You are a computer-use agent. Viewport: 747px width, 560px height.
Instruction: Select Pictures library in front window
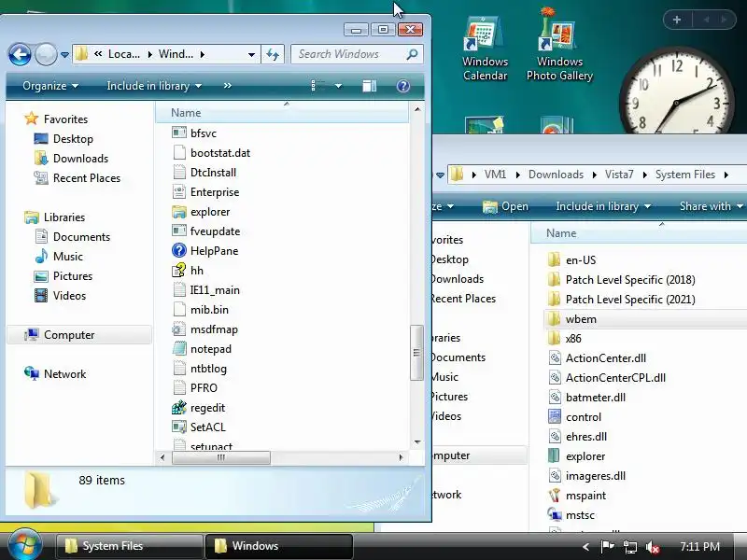click(73, 276)
